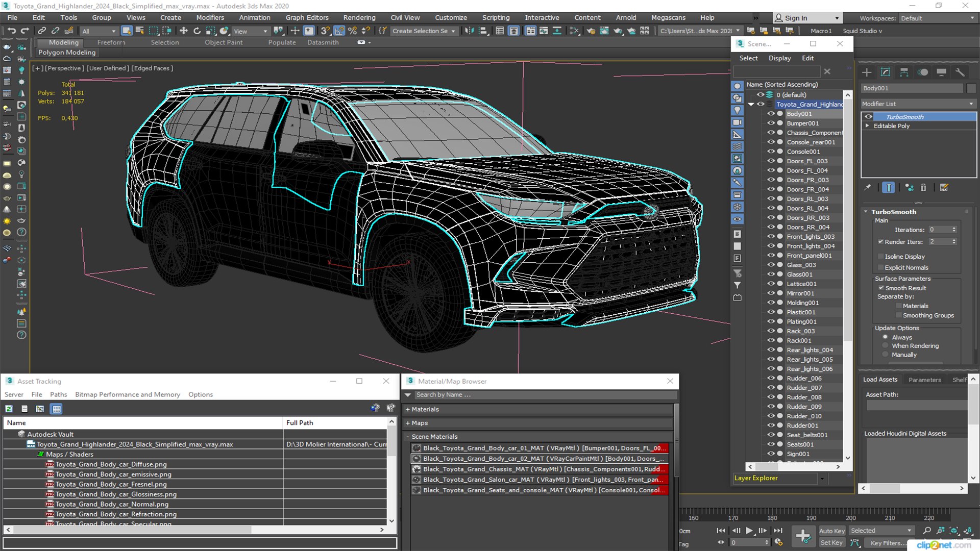Select the Rotate tool in main toolbar

point(197,31)
